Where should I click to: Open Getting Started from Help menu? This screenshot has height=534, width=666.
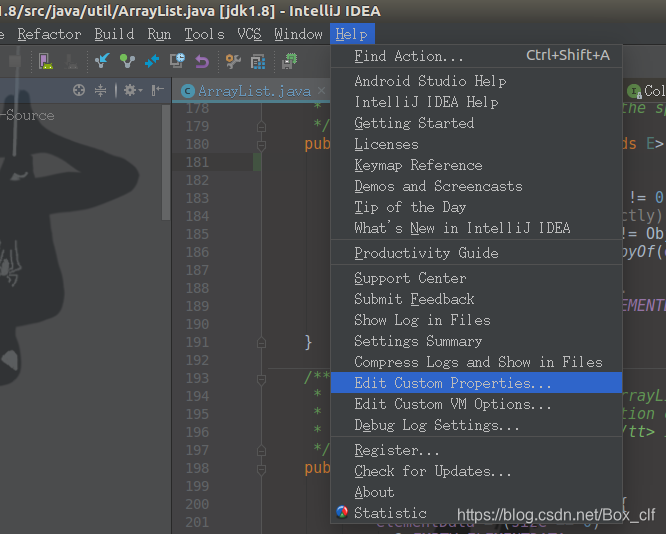tap(476, 123)
